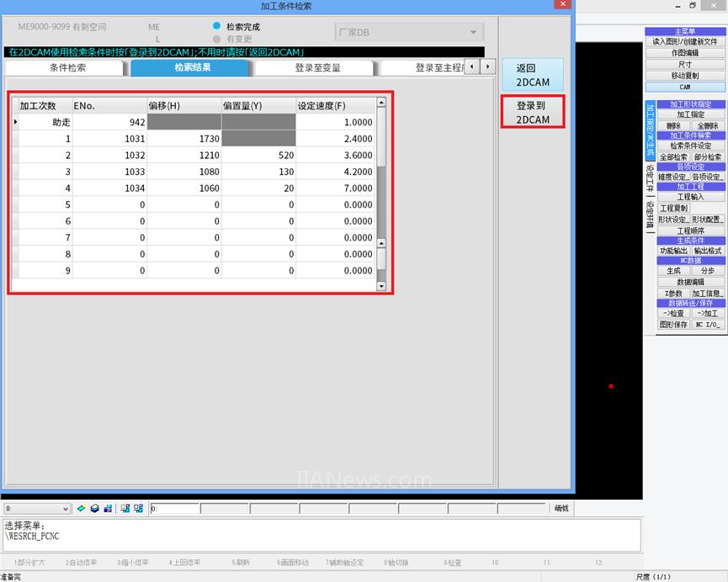This screenshot has width=728, height=582.
Task: Select the 助走 row ENo. cell 942
Action: point(109,122)
